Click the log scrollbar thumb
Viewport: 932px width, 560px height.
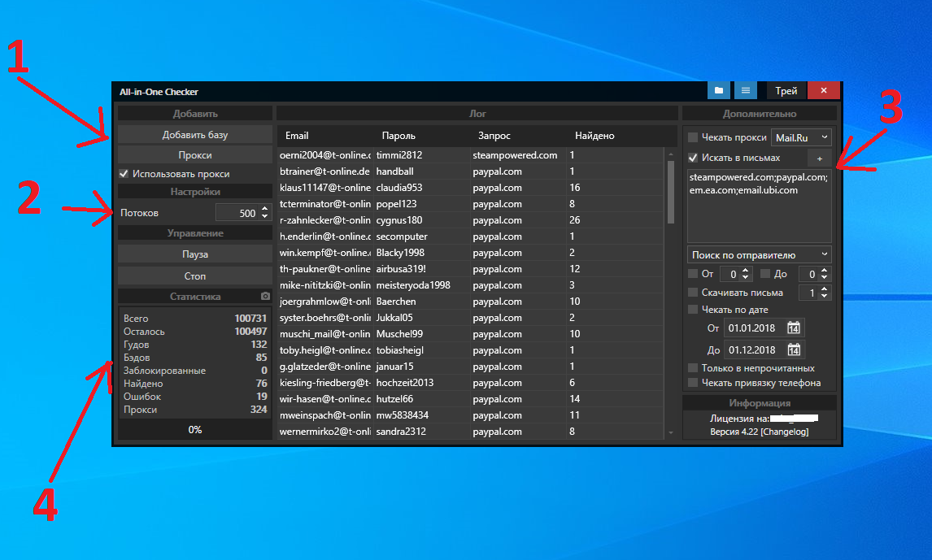[x=671, y=192]
